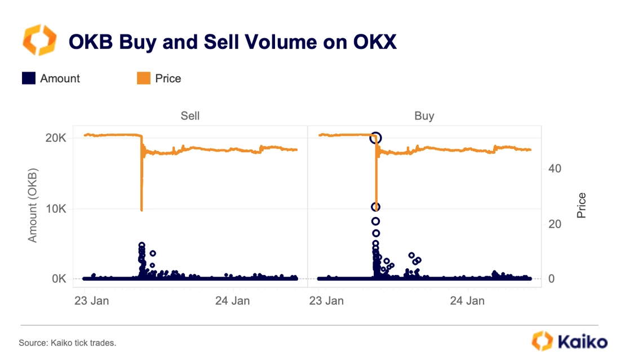
Task: Click the 'Amount' legend label
Action: click(x=60, y=79)
